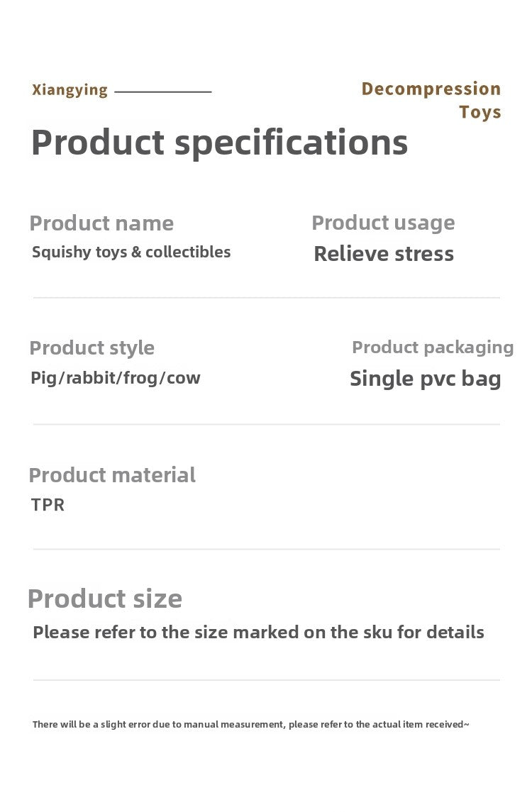This screenshot has height=812, width=532.
Task: Click the Product name label
Action: coord(101,223)
